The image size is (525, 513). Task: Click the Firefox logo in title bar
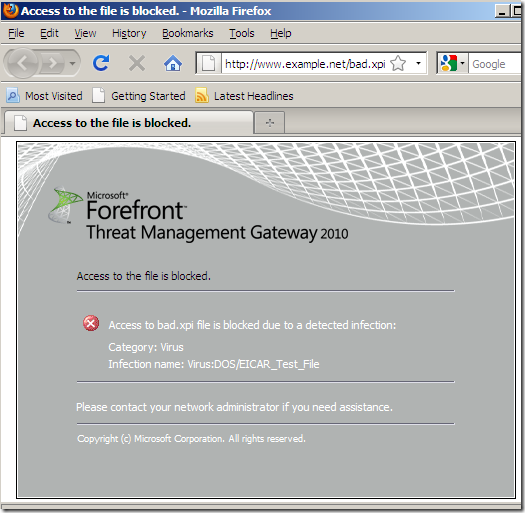click(x=10, y=11)
